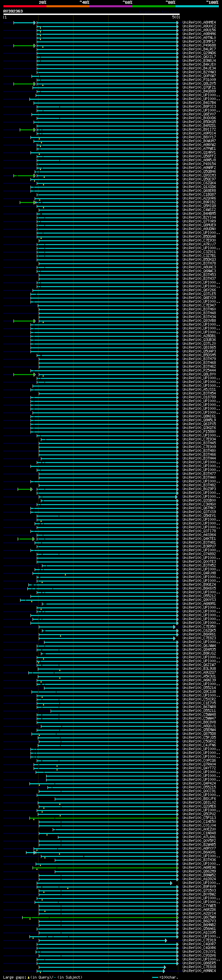This screenshot has height=980, width=222.
Task: Click the orange ~40% identity legend segment
Action: (68, 6)
